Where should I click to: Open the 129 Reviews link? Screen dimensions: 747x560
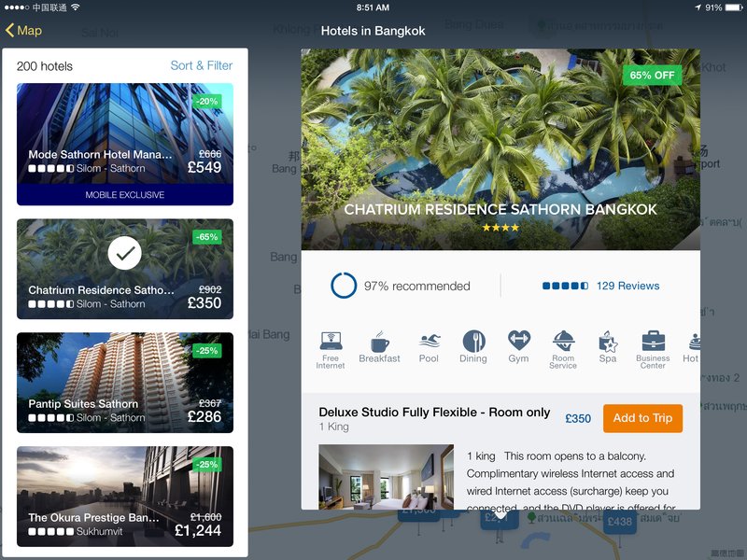click(x=627, y=286)
